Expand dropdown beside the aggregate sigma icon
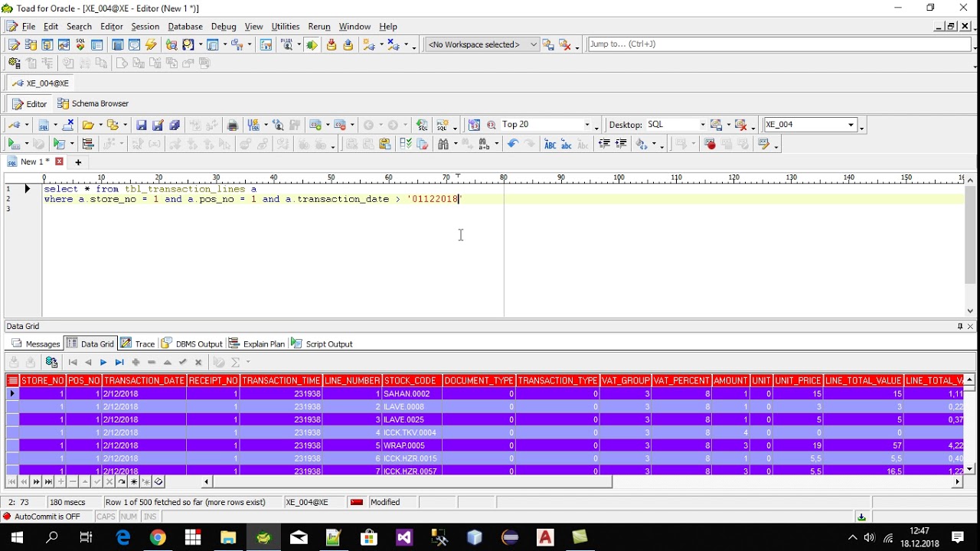Viewport: 980px width, 551px height. click(248, 363)
